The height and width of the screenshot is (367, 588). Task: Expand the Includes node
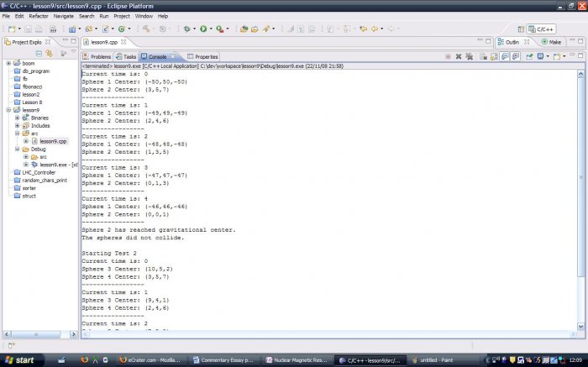pos(17,126)
